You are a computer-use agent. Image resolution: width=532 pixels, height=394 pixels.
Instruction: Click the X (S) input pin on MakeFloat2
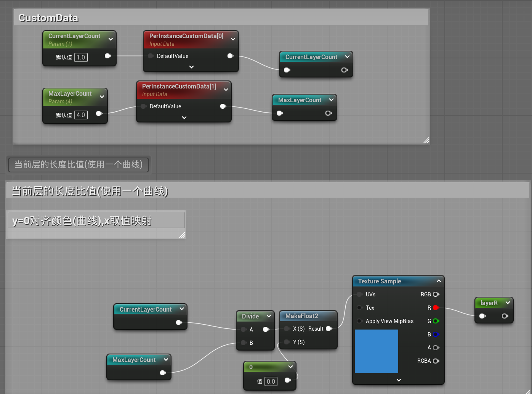[x=287, y=329]
